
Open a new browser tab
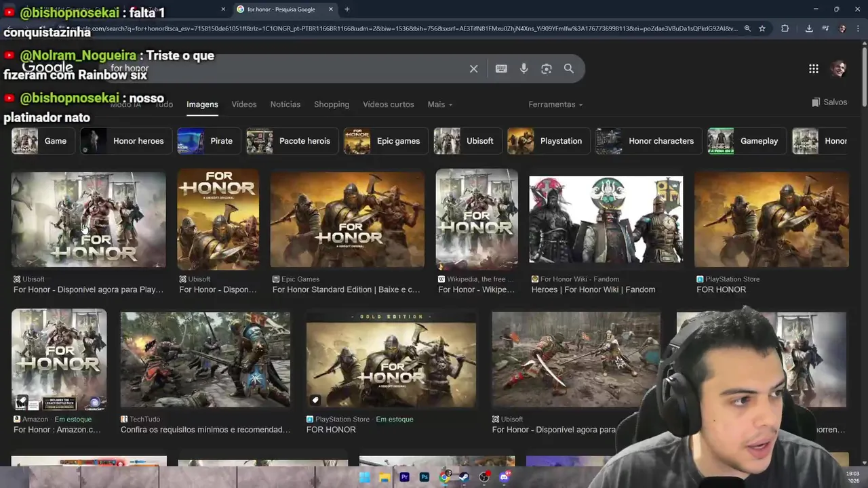pyautogui.click(x=347, y=9)
